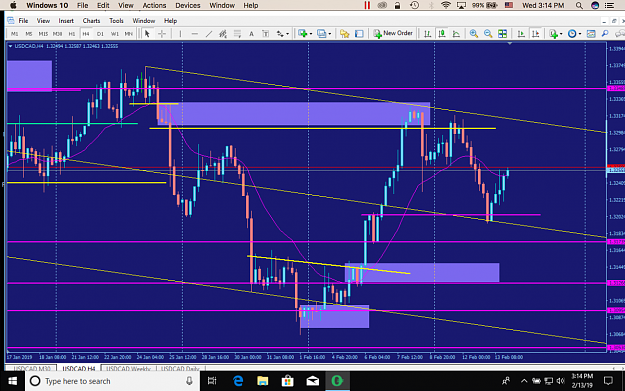Image resolution: width=625 pixels, height=391 pixels.
Task: Open the profiles icon
Action: click(x=321, y=34)
